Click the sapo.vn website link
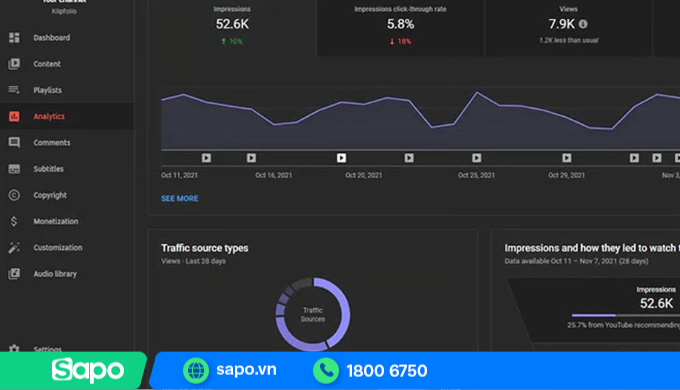This screenshot has width=680, height=390. pyautogui.click(x=246, y=370)
